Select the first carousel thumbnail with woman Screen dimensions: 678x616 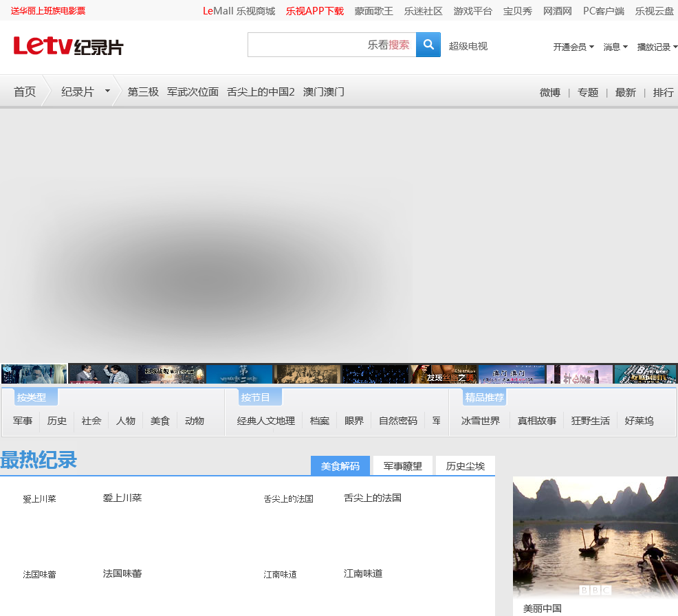click(x=34, y=374)
